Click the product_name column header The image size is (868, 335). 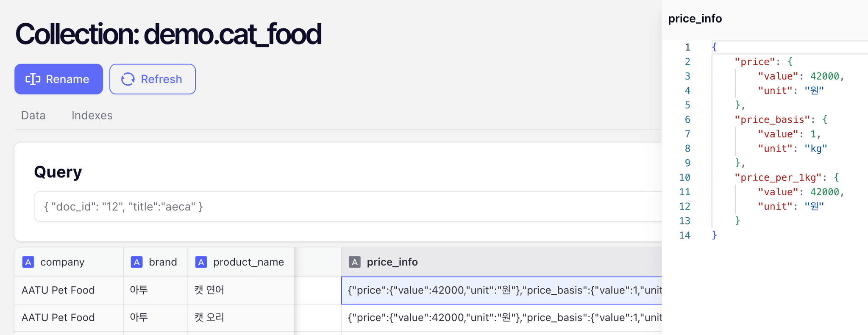click(248, 262)
